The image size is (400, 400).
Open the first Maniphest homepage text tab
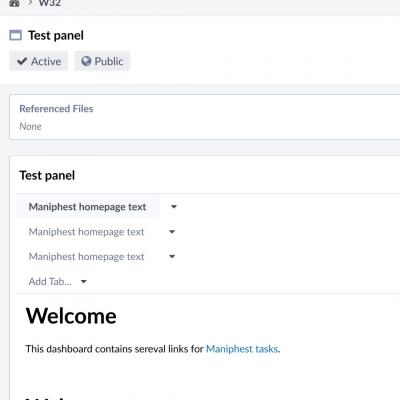click(x=87, y=207)
